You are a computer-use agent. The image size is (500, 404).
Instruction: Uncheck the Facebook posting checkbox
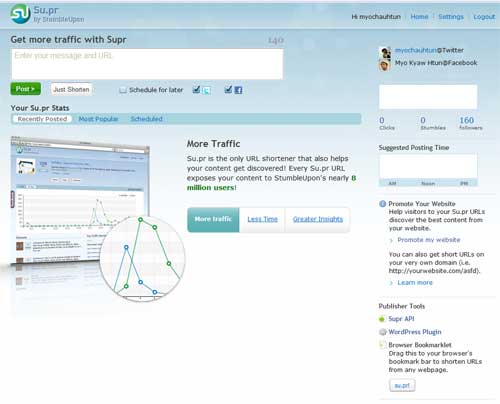[228, 89]
